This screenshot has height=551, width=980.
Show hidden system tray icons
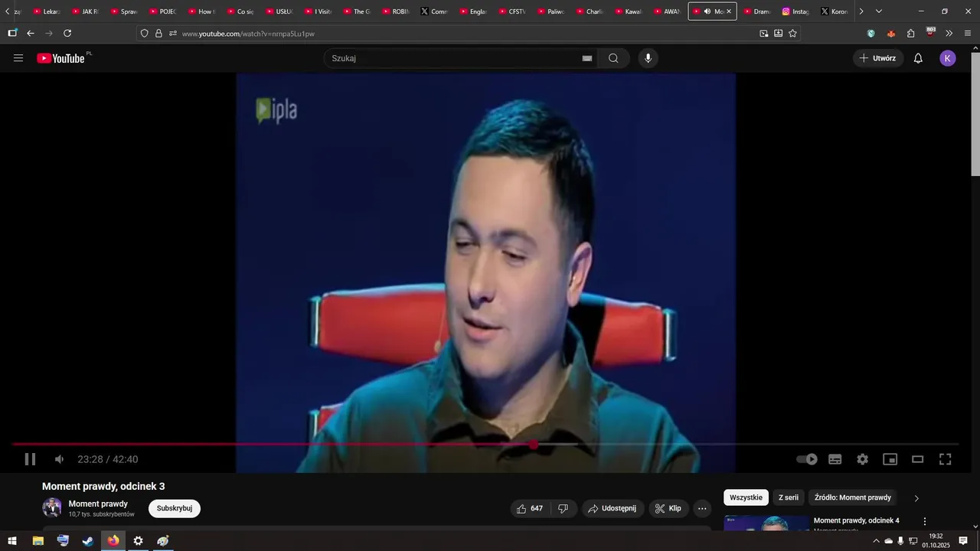(876, 541)
